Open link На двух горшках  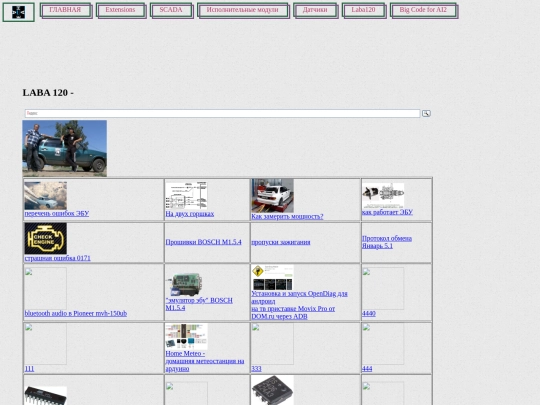[190, 214]
